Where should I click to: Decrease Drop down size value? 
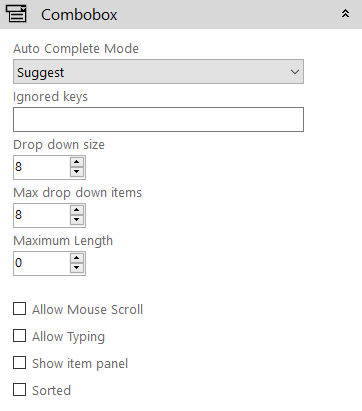pyautogui.click(x=77, y=172)
